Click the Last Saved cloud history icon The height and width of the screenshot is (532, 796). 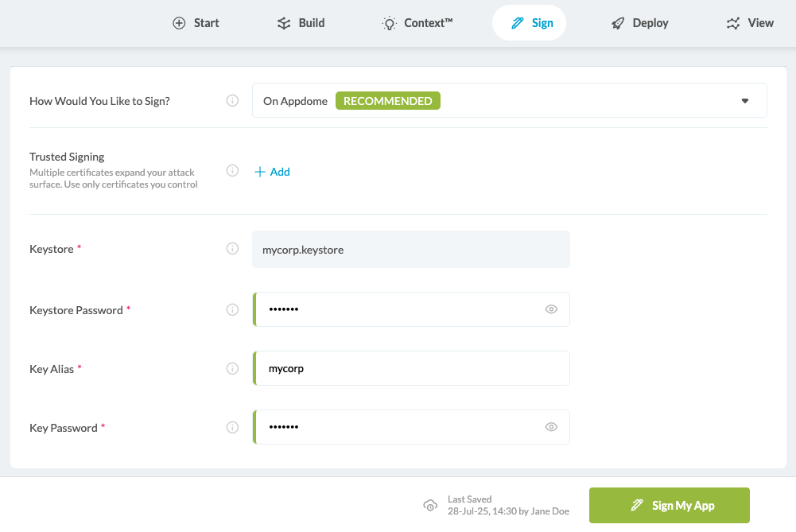click(430, 506)
